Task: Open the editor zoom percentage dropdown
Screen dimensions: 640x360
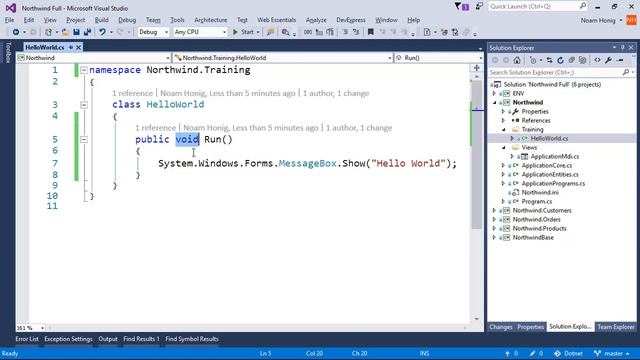Action: click(30, 328)
